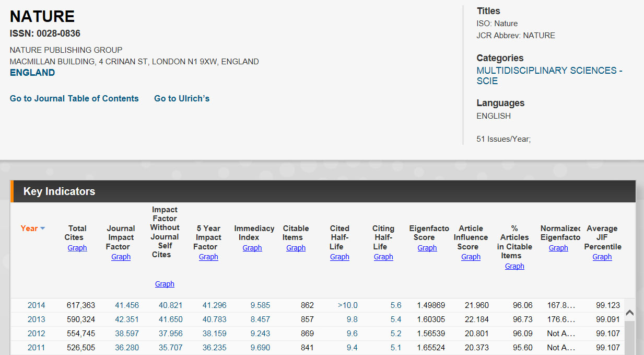Click the 41.650 value without self cites

(x=171, y=319)
